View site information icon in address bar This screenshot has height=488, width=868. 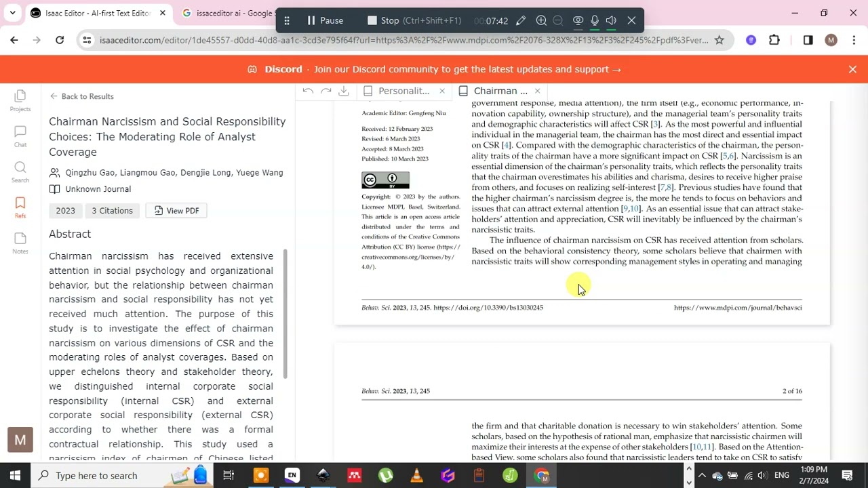click(x=87, y=40)
